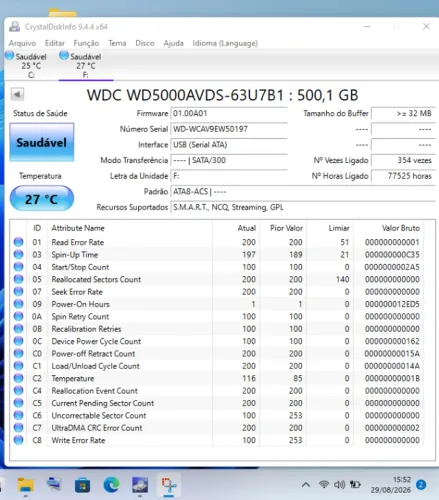Click the Modo Transferência field SATA/300
The image size is (439, 500).
(229, 160)
